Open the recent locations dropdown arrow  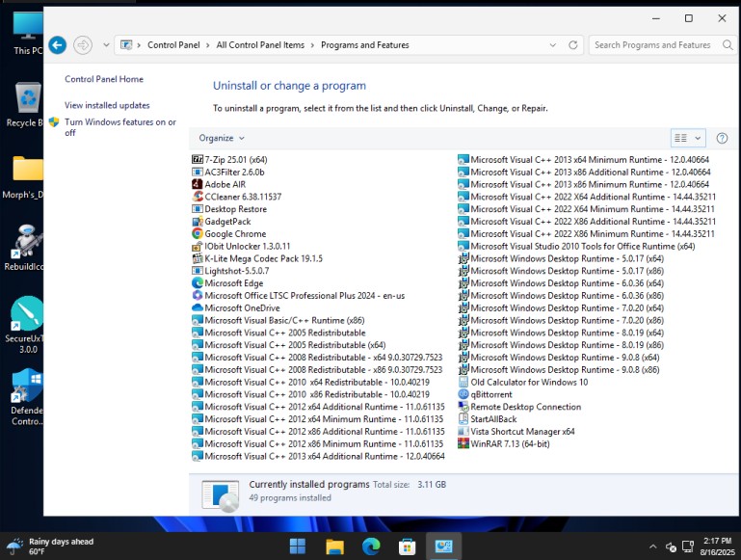point(106,45)
